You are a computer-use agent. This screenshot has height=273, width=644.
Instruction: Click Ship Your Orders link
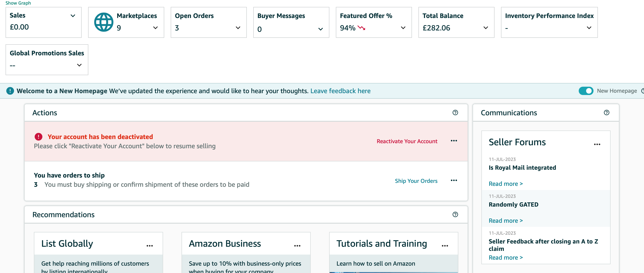pyautogui.click(x=416, y=181)
